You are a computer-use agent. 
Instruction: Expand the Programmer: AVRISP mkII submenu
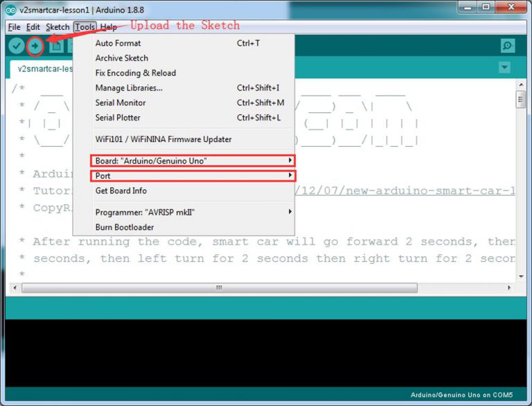(194, 212)
